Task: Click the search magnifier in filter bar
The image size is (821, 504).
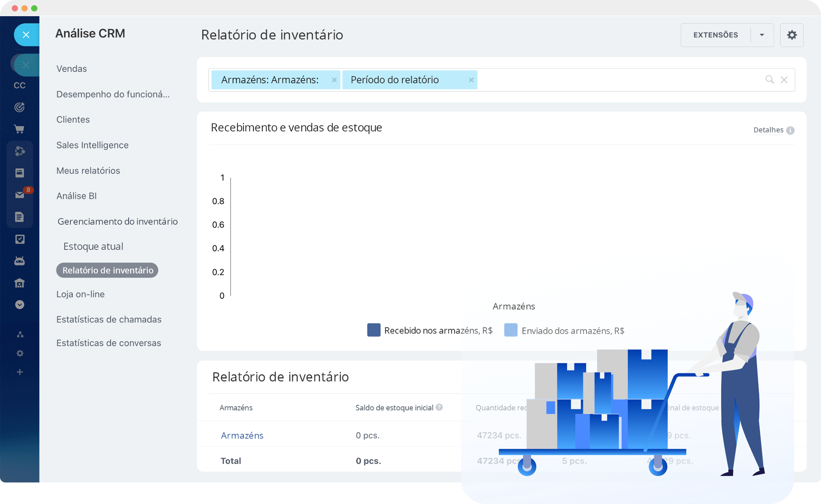Action: (770, 79)
